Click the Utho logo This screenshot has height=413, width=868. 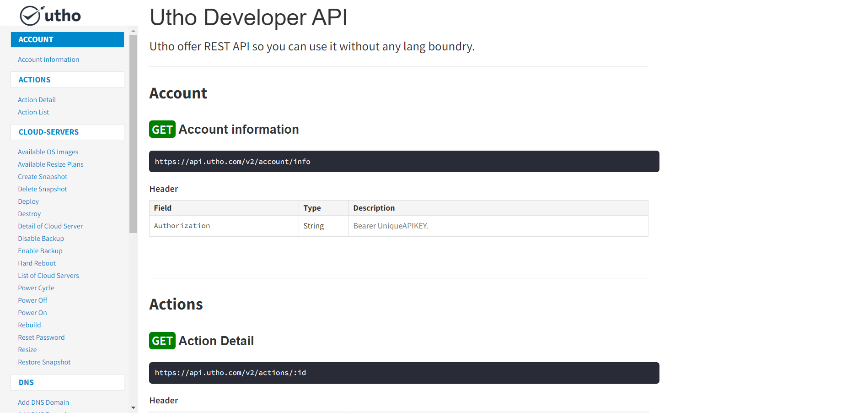pos(50,16)
